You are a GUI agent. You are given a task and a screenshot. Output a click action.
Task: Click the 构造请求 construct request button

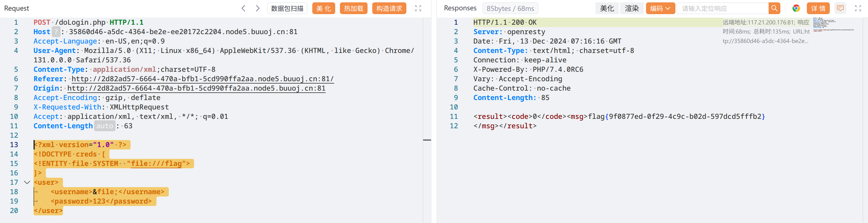point(389,8)
